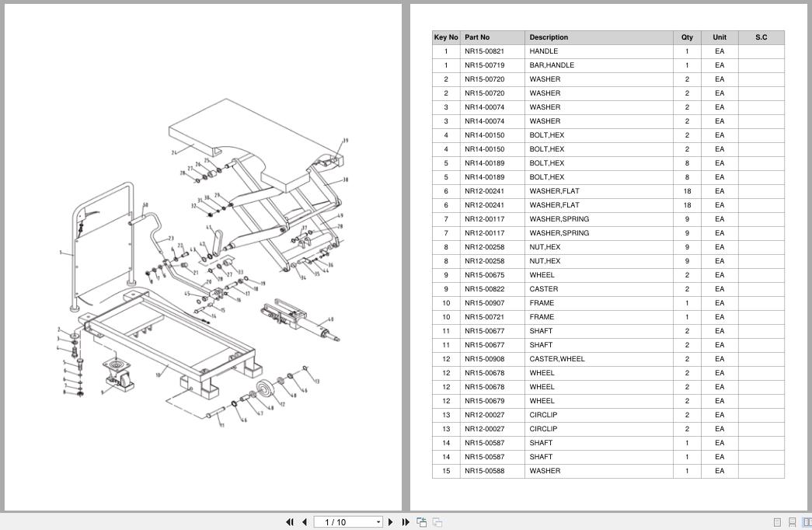This screenshot has height=530, width=812.
Task: Go to the next page
Action: coord(391,522)
